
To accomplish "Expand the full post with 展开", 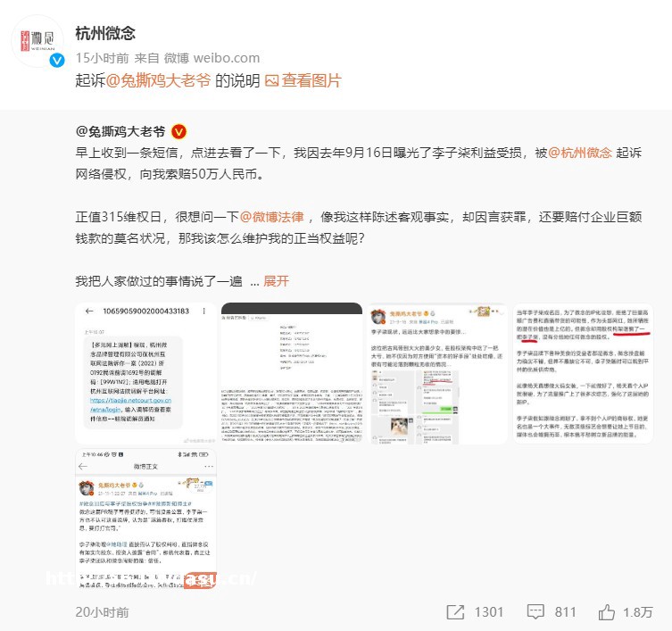I will coord(276,281).
